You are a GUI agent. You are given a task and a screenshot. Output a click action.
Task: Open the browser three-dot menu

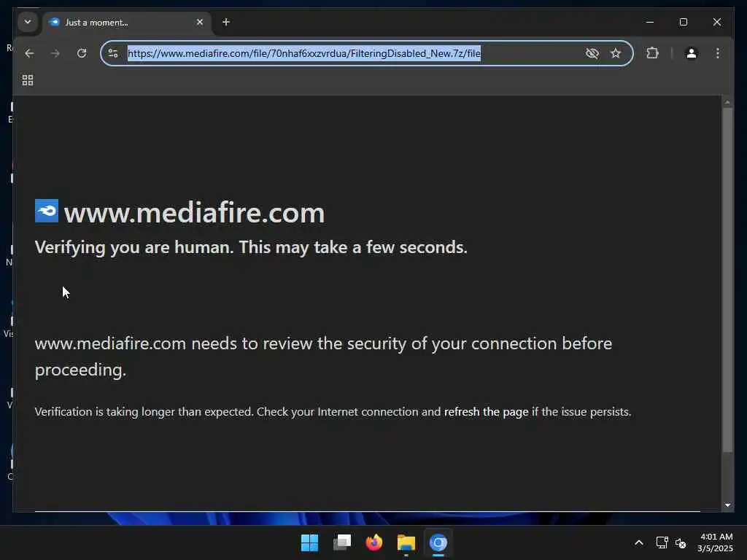[x=718, y=53]
